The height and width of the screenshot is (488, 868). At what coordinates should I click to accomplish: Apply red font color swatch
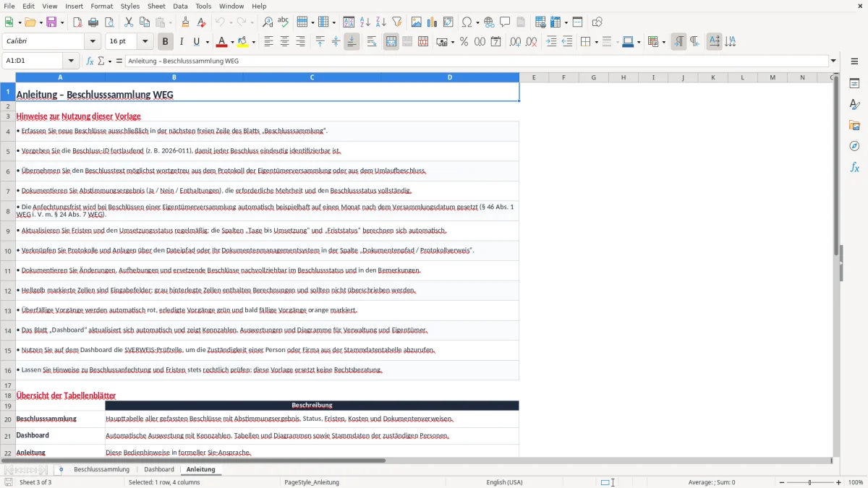[221, 42]
